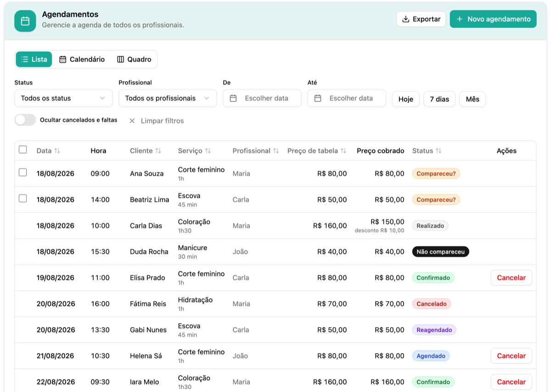Image resolution: width=551 pixels, height=392 pixels.
Task: Click date 21/08/2026 cell
Action: coord(56,356)
